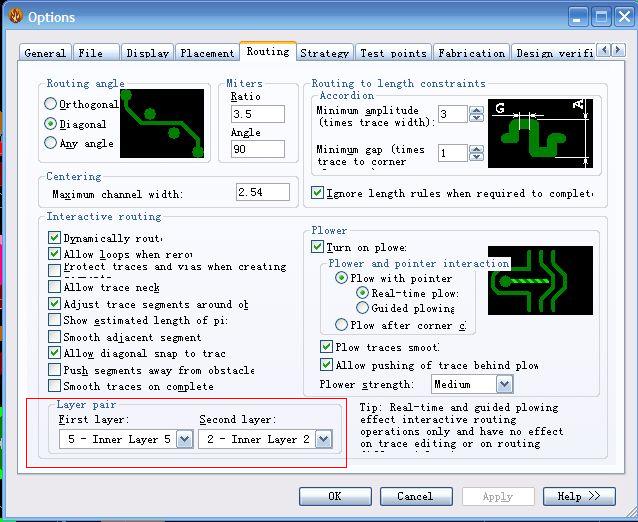Viewport: 638px width, 522px height.
Task: Switch to the Placement tab
Action: (207, 53)
